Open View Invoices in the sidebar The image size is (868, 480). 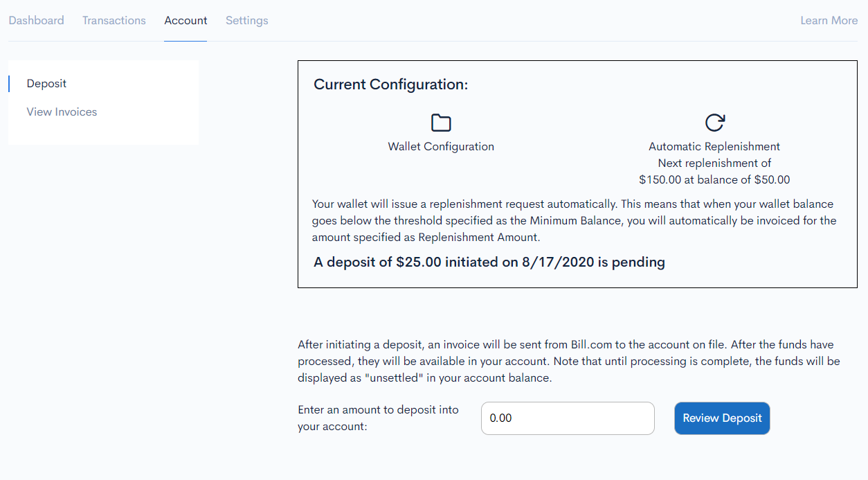62,112
